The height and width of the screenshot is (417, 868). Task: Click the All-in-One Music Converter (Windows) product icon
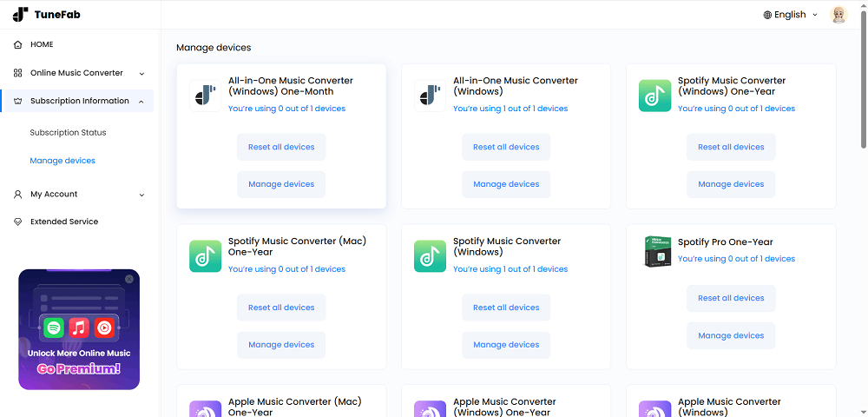pos(430,96)
